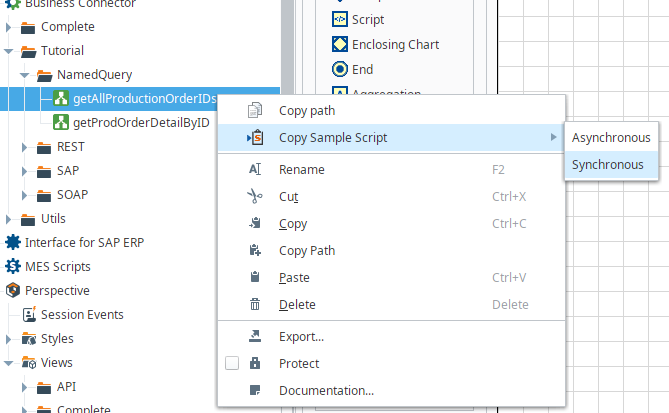669x413 pixels.
Task: Click the Perspective module icon
Action: [x=13, y=290]
